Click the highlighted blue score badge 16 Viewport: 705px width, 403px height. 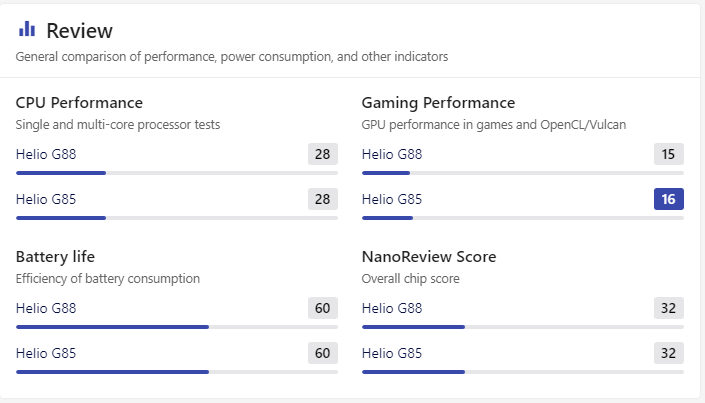point(668,199)
